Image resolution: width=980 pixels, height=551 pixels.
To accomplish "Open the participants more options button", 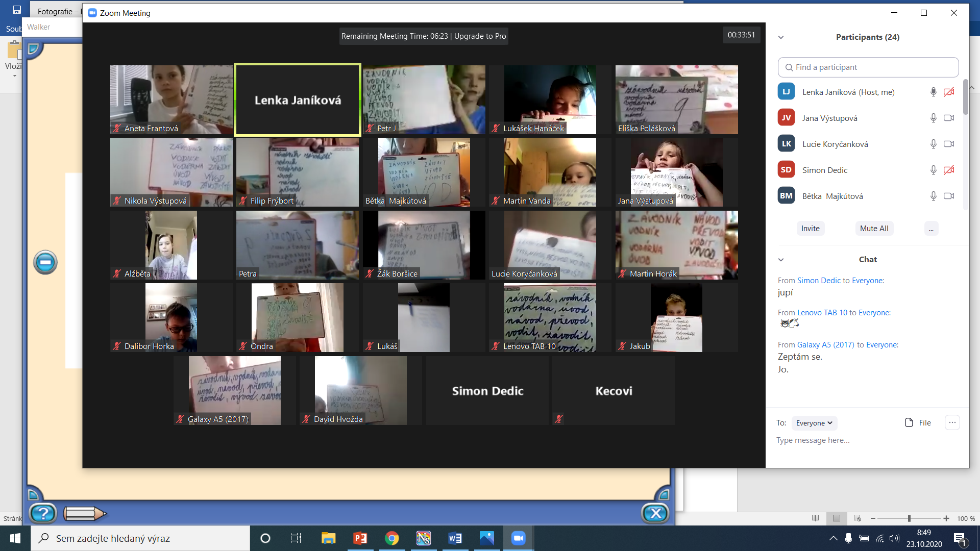I will pyautogui.click(x=931, y=229).
